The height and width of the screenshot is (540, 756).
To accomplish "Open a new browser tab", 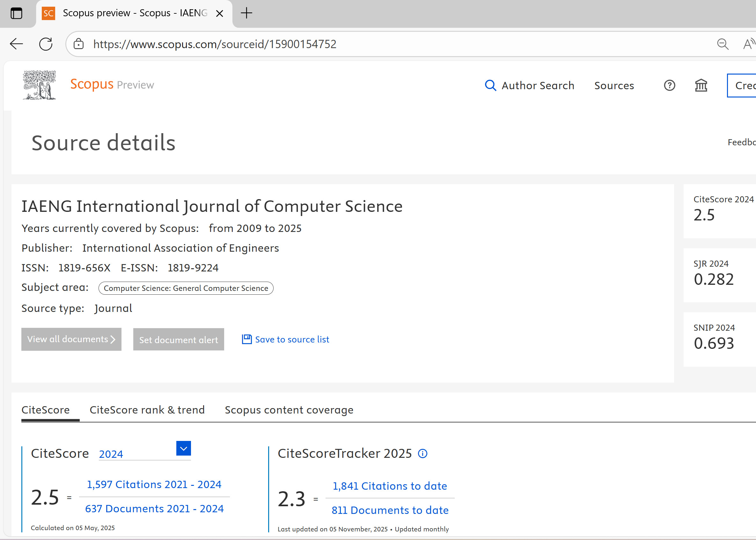I will click(x=246, y=13).
